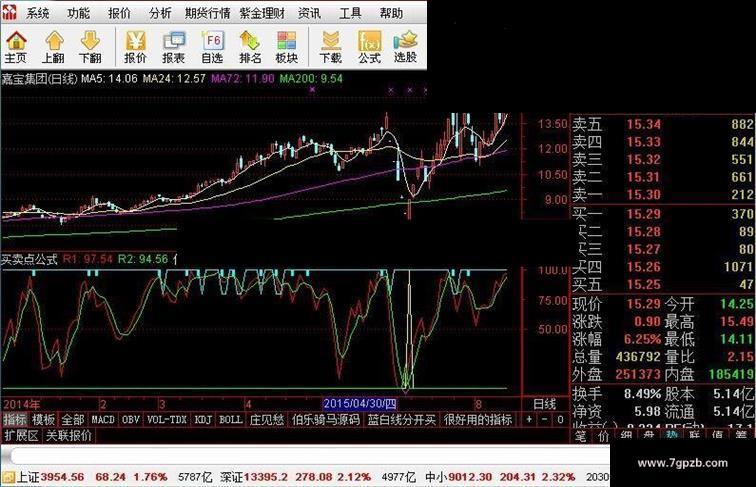Click the application logo icon in the menu bar
Screen dimensions: 756x487
[9, 12]
